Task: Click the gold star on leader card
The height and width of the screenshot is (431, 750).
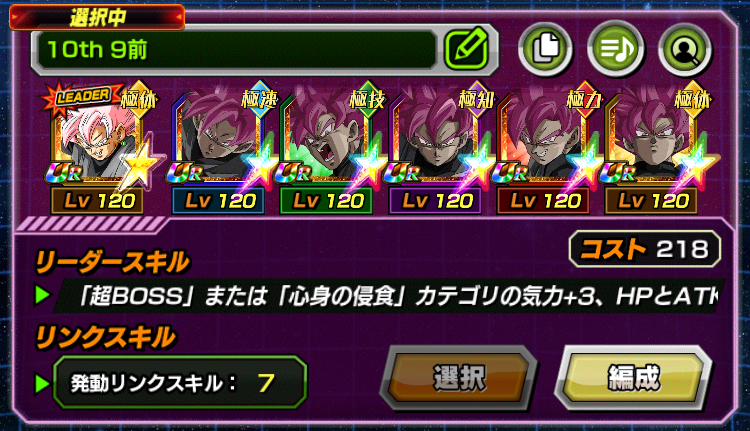Action: pyautogui.click(x=140, y=163)
